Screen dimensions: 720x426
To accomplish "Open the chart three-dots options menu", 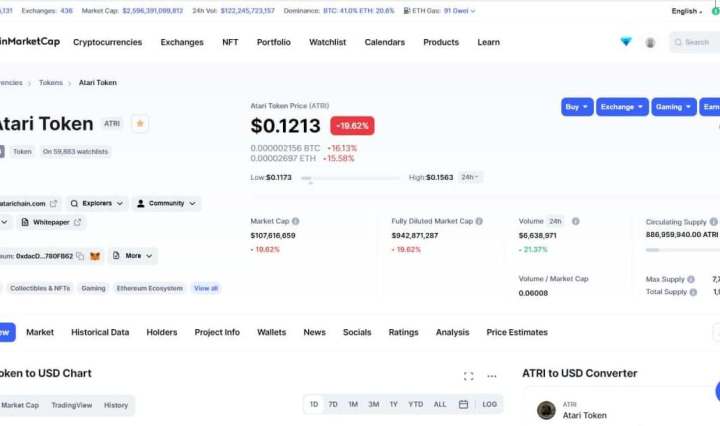I will click(492, 376).
